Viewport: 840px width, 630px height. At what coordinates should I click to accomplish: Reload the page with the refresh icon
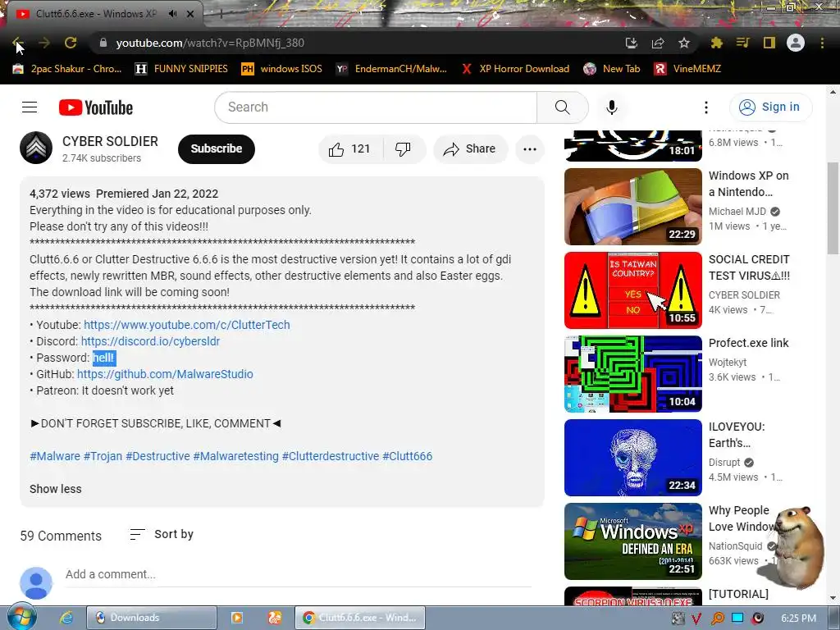click(71, 43)
